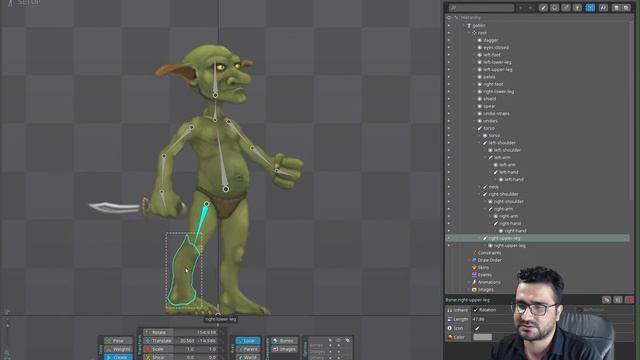Toggle visibility dot for dagger row
640x360 pixels.
pos(449,40)
